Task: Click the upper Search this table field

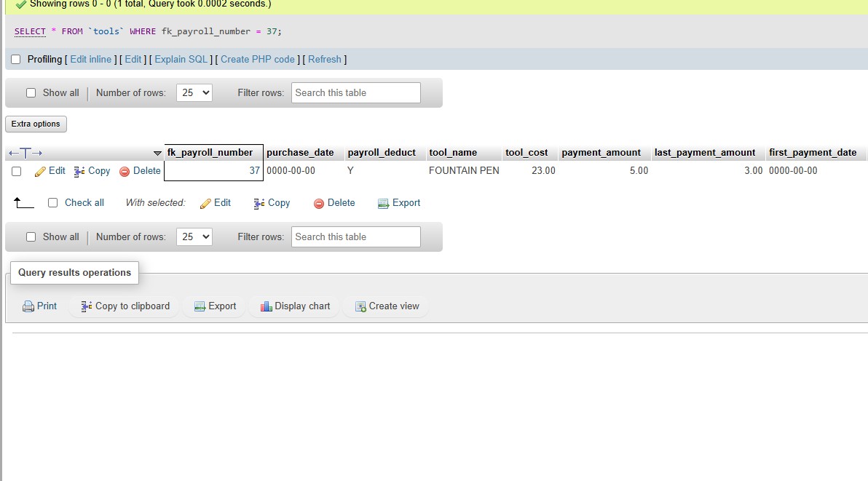Action: [x=356, y=93]
